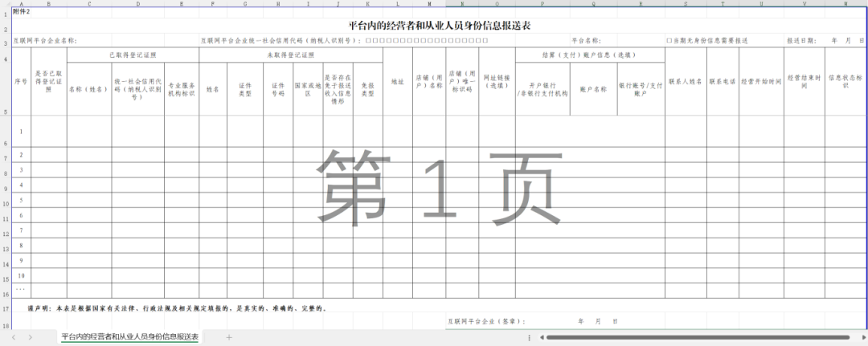Viewport: 868px width, 346px height.
Task: Click the next sheet navigation arrow
Action: point(30,337)
